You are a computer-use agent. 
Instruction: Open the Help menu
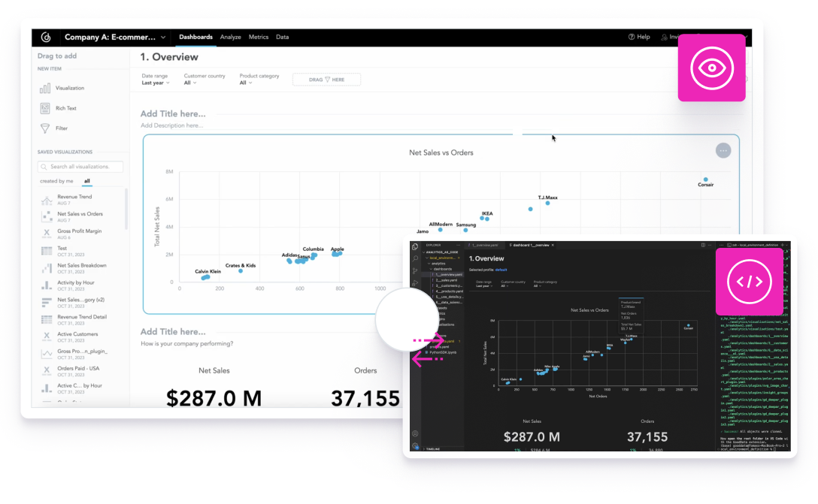tap(638, 37)
